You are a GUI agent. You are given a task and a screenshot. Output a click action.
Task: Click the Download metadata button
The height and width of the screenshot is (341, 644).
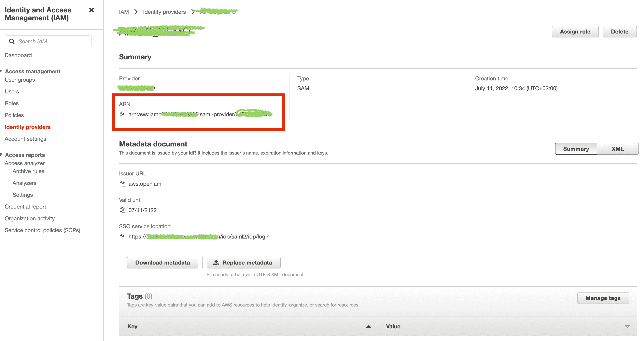point(162,263)
